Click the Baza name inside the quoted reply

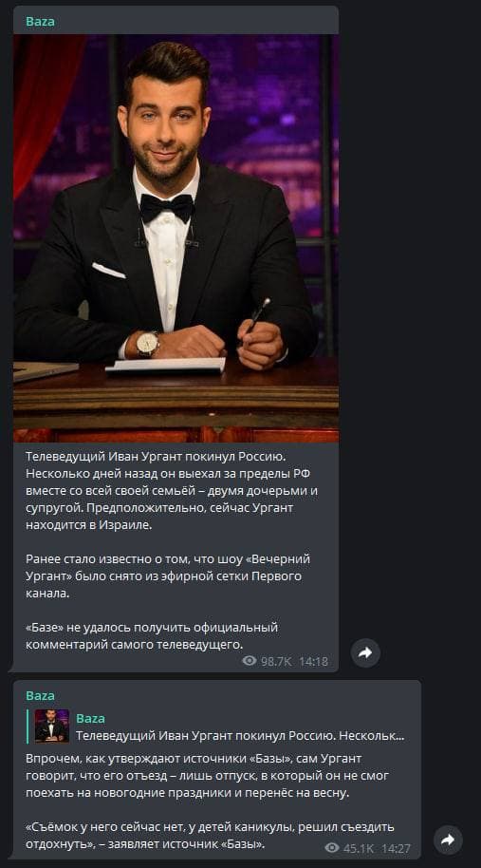tap(91, 719)
